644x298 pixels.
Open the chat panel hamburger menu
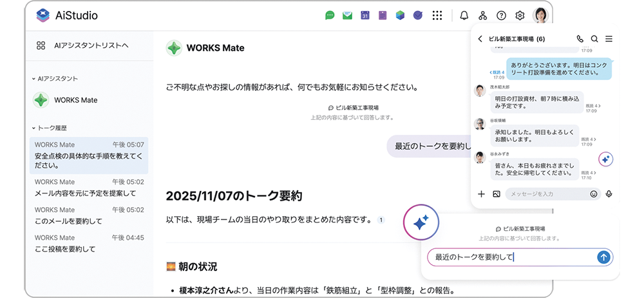pos(609,39)
